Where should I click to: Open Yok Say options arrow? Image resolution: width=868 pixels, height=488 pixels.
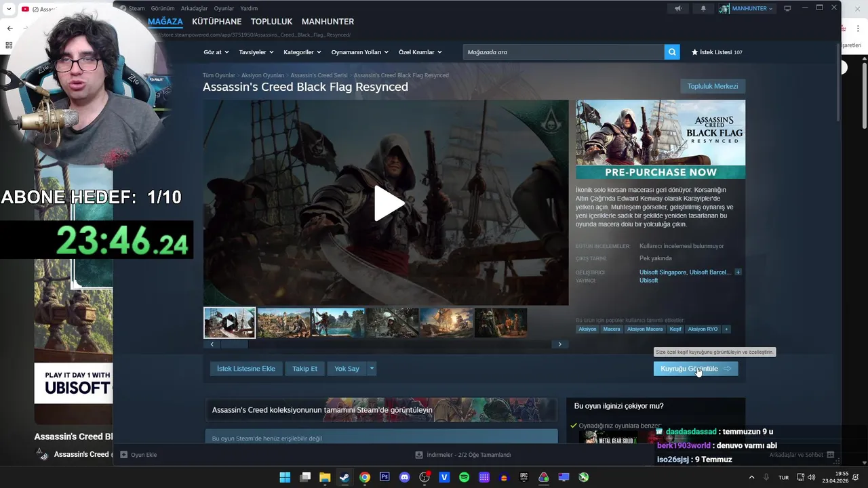point(371,369)
